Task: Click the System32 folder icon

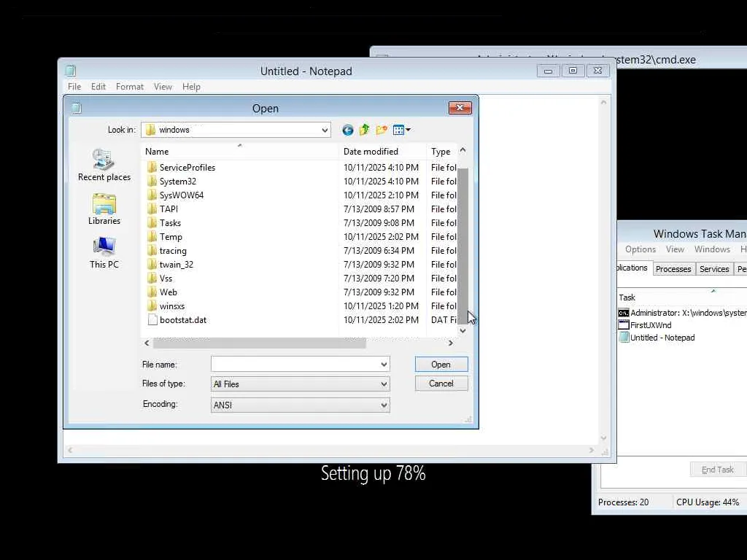Action: coord(152,181)
